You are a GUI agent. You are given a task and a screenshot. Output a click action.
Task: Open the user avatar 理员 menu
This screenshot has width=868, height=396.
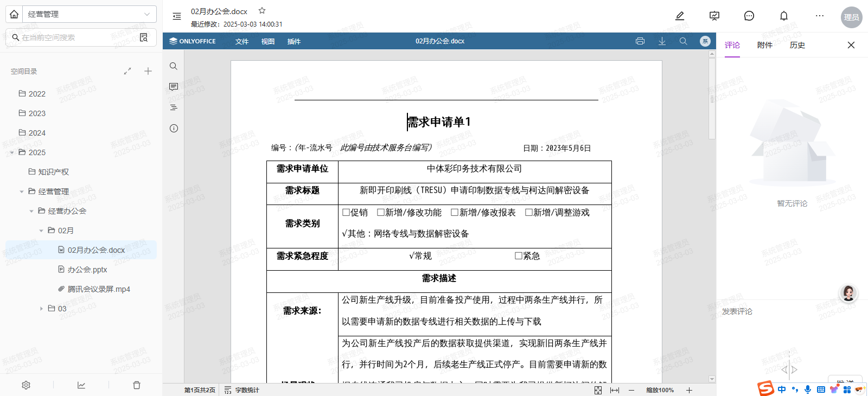point(852,17)
